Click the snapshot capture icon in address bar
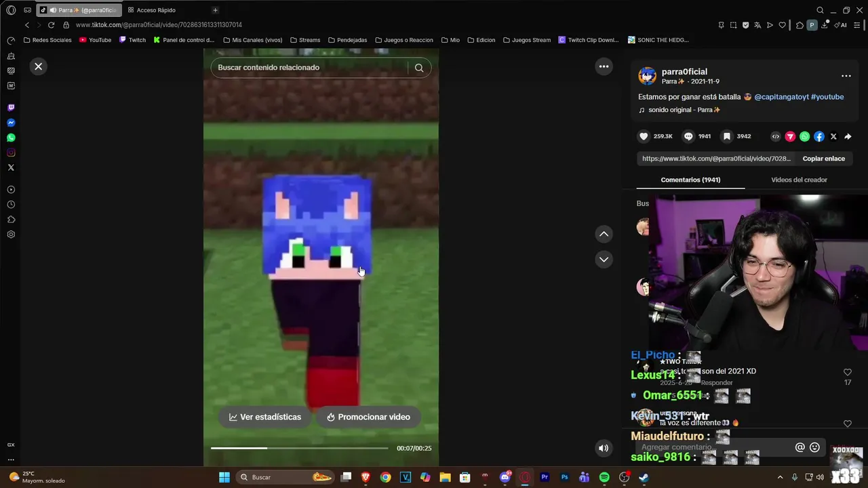Viewport: 868px width, 488px height. 733,25
